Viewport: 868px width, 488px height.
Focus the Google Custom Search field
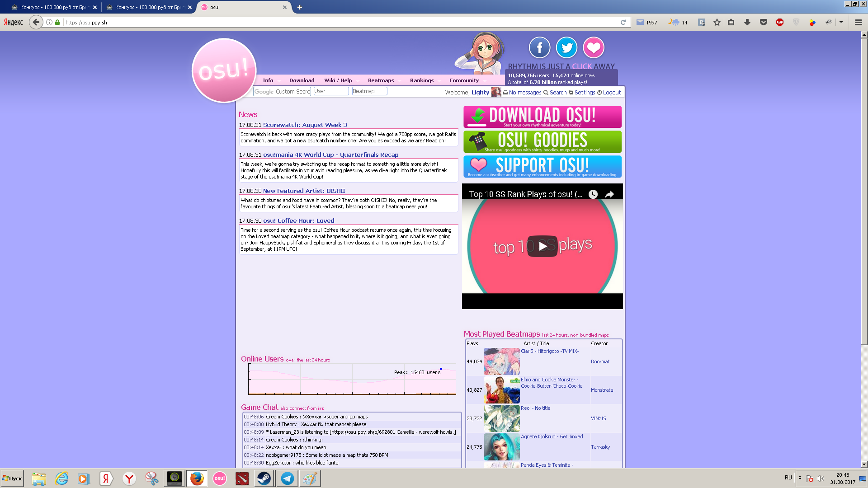282,92
